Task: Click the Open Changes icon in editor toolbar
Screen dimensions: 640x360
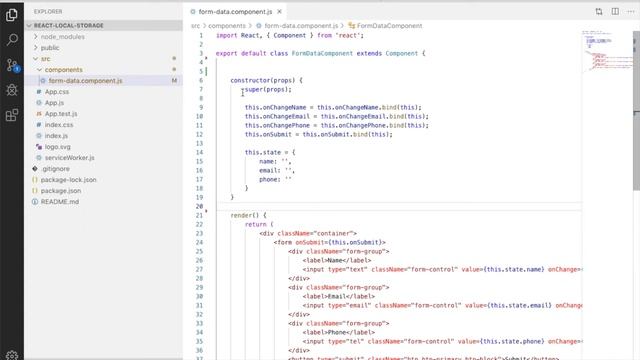Action: point(599,11)
